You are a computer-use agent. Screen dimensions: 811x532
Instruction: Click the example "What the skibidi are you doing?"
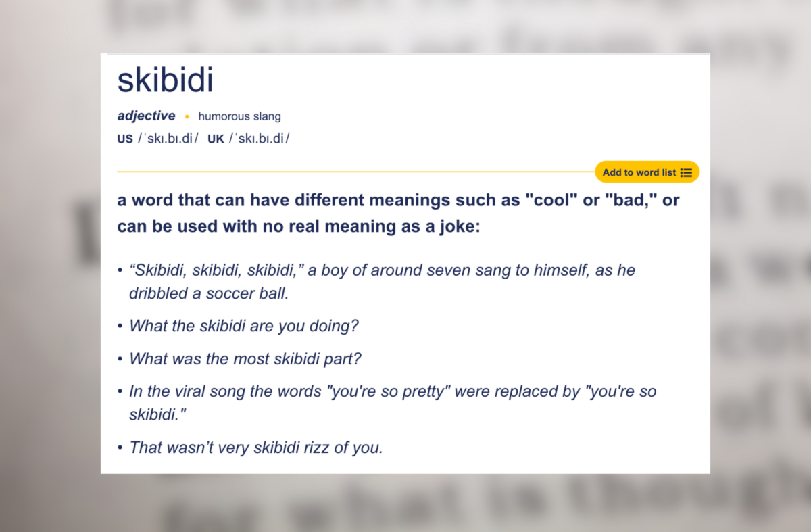[x=243, y=326]
